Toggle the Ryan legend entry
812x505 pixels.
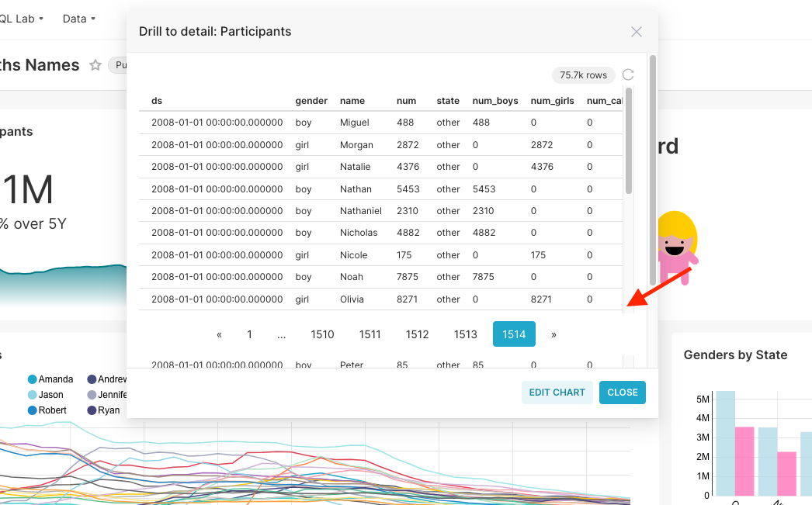[103, 410]
